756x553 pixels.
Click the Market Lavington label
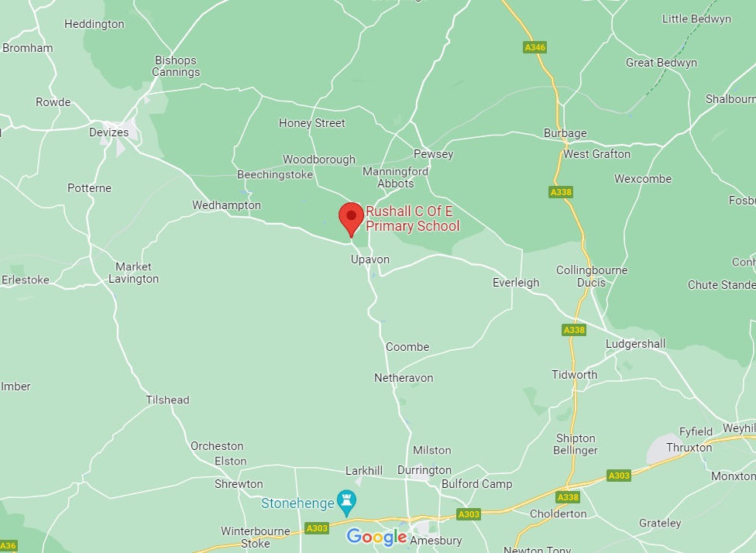133,273
